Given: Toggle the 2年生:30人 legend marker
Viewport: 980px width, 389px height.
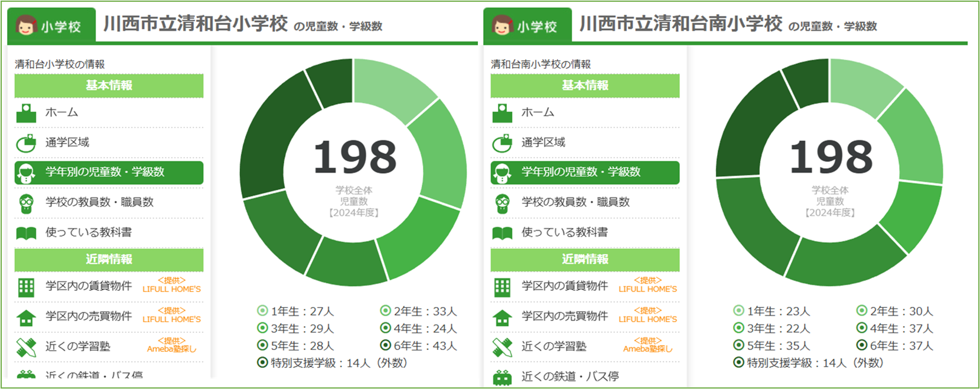Looking at the screenshot, I should [861, 311].
